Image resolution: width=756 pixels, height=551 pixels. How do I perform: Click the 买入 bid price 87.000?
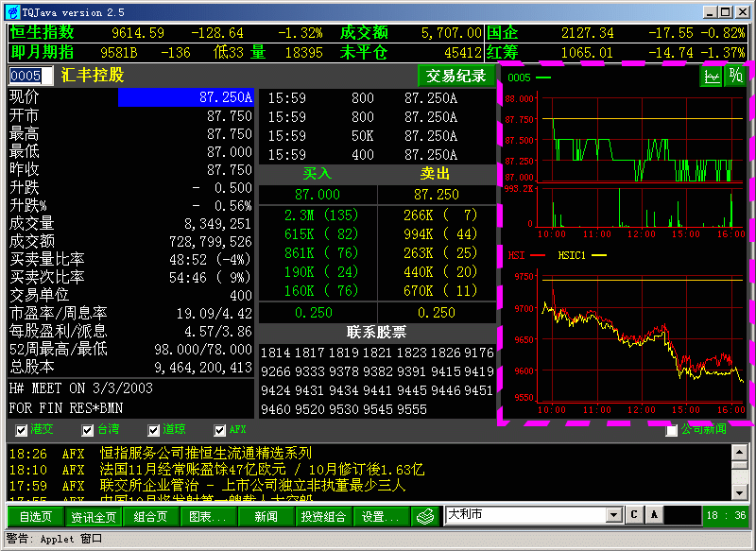[x=318, y=195]
